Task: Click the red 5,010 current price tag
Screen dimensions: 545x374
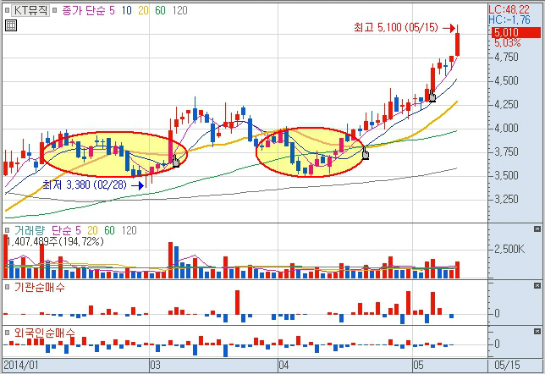Action: (516, 33)
